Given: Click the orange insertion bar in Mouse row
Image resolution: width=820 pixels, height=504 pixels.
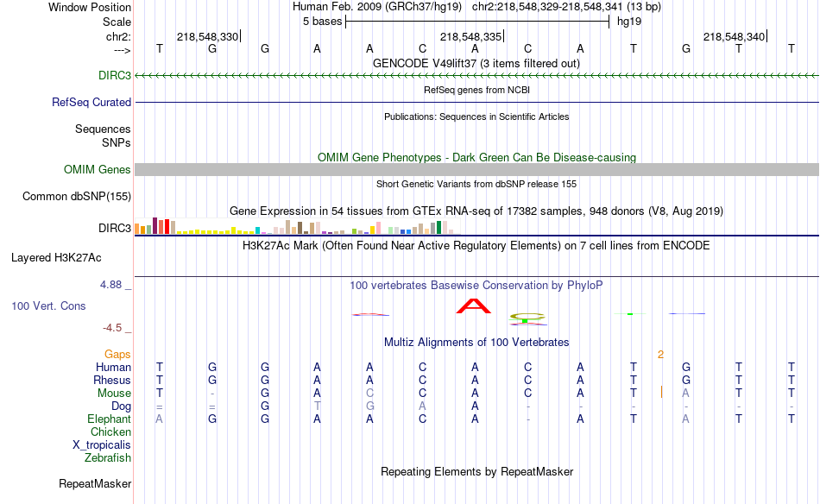Looking at the screenshot, I should pos(661,392).
